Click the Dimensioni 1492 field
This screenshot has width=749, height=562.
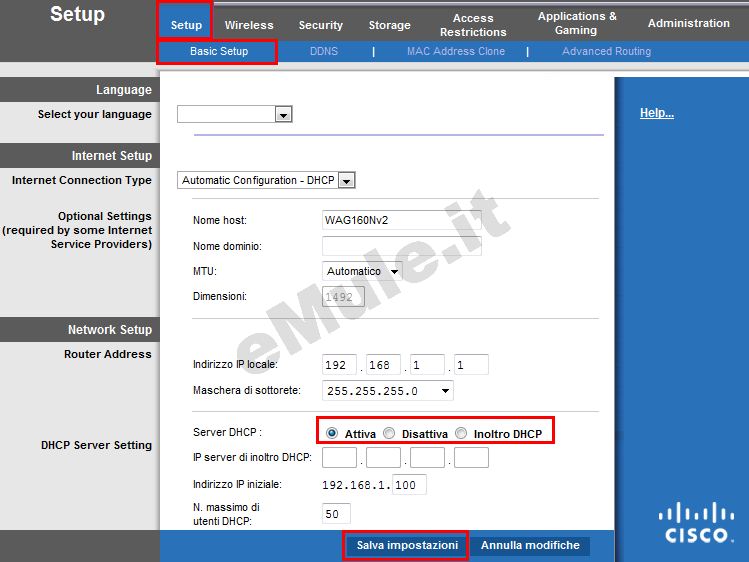click(x=343, y=297)
